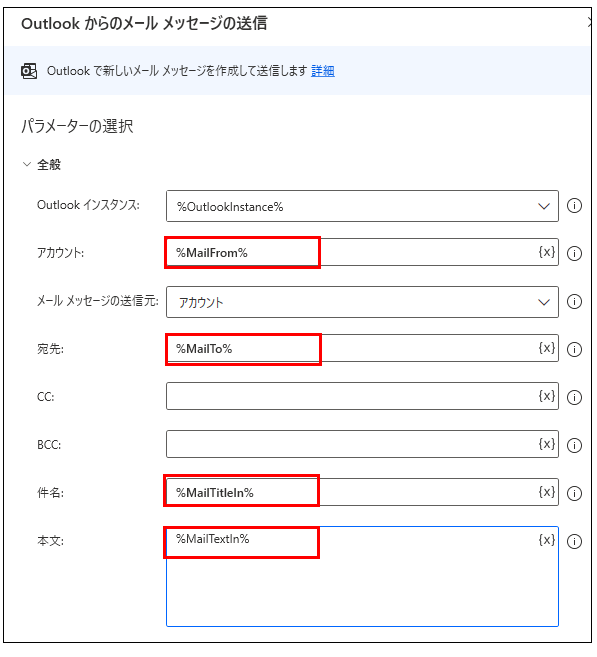This screenshot has height=657, width=597.
Task: Click info icon next to Outlook インスタンス field
Action: pyautogui.click(x=574, y=206)
